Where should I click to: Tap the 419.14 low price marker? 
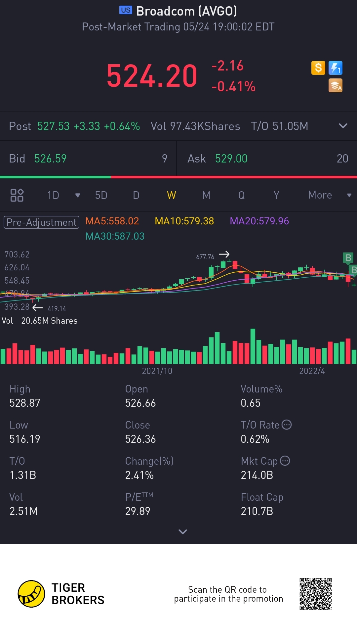pyautogui.click(x=57, y=309)
